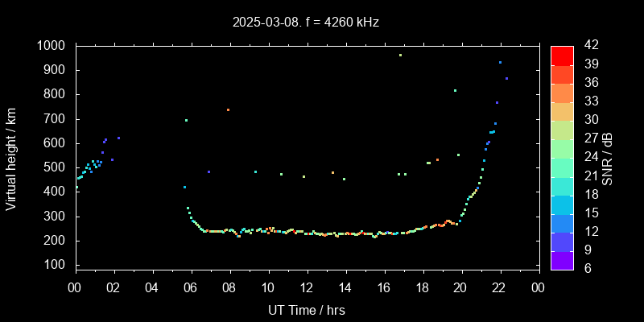
Task: Select the green point near 695 km before 06 hrs
Action: 186,121
